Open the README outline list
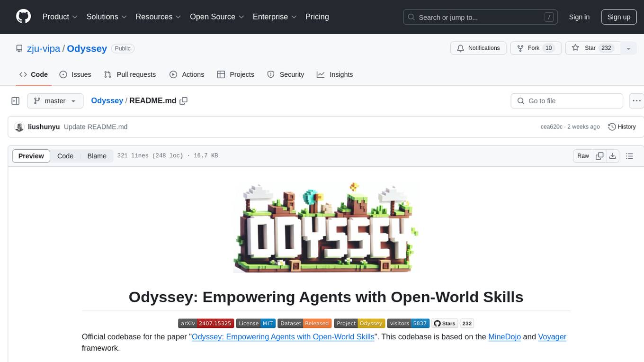Screen dimensions: 644x362 point(629,156)
